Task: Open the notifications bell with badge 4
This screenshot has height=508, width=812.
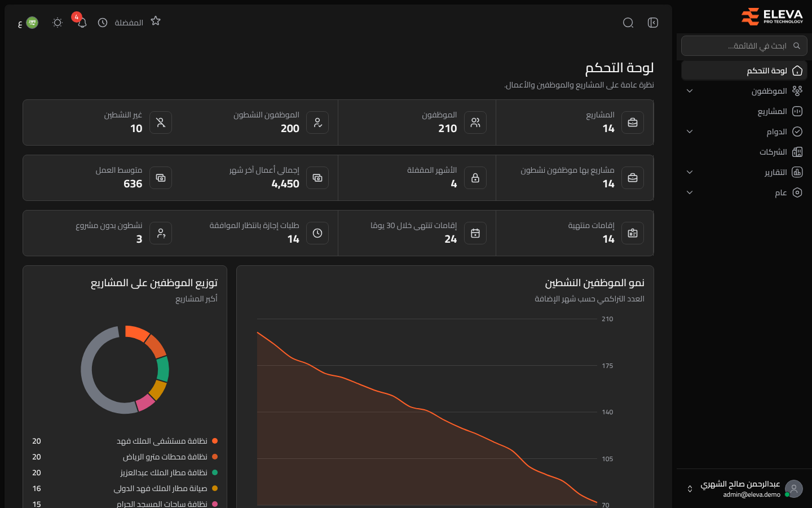Action: 82,23
